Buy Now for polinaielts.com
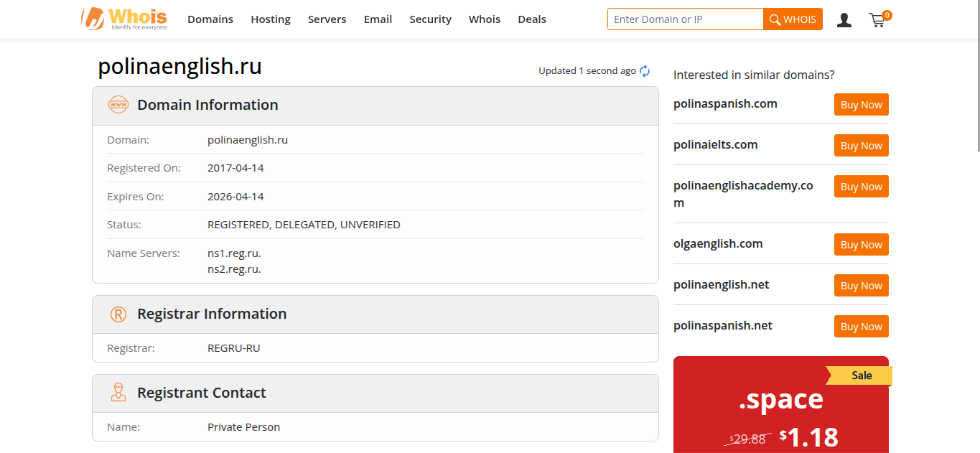The height and width of the screenshot is (453, 980). pos(861,146)
